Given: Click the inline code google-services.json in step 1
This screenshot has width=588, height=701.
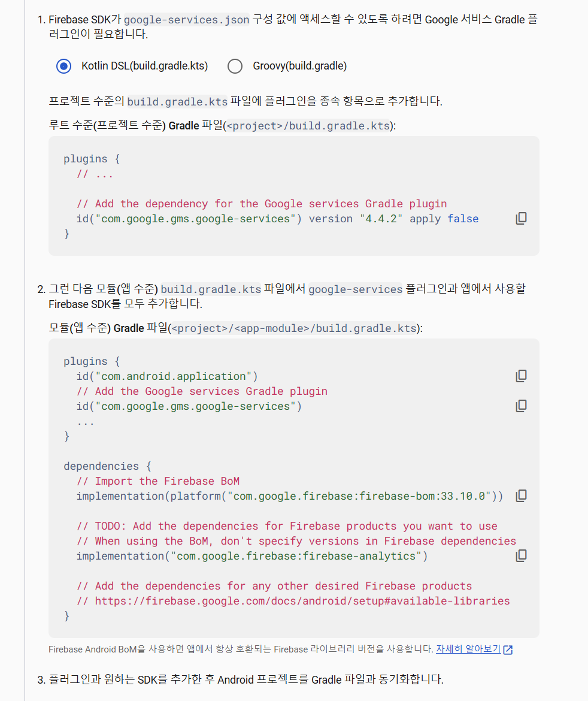Looking at the screenshot, I should [x=186, y=20].
